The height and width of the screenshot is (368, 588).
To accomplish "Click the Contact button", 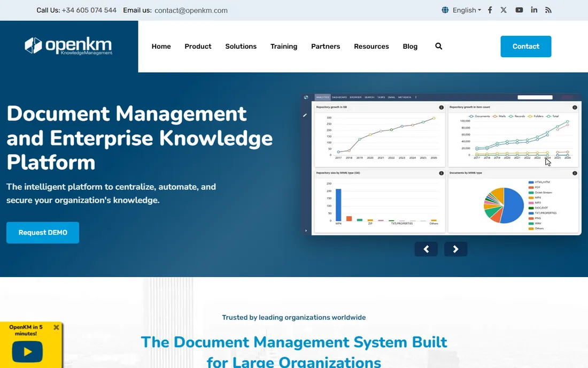I will click(526, 47).
